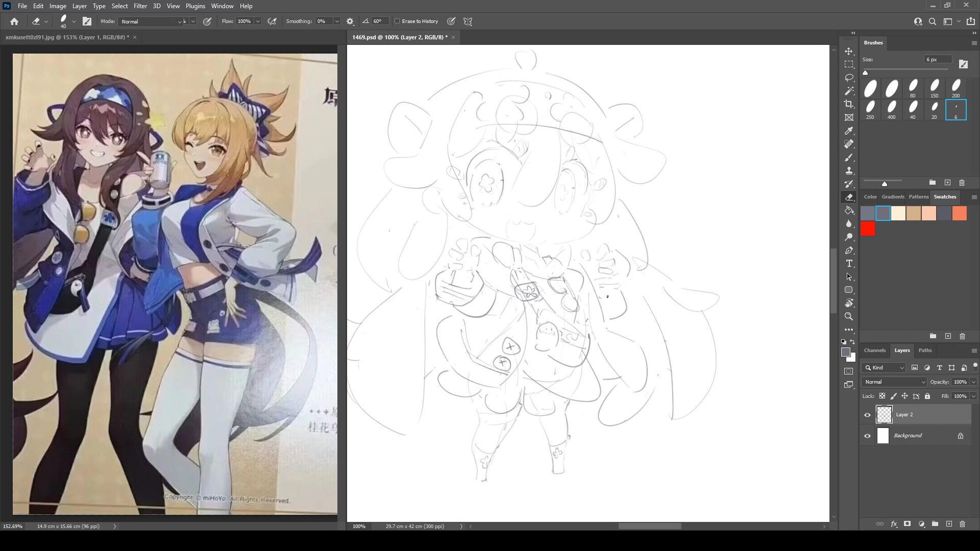Select the 400 brush preset
The height and width of the screenshot is (551, 980).
click(x=891, y=110)
